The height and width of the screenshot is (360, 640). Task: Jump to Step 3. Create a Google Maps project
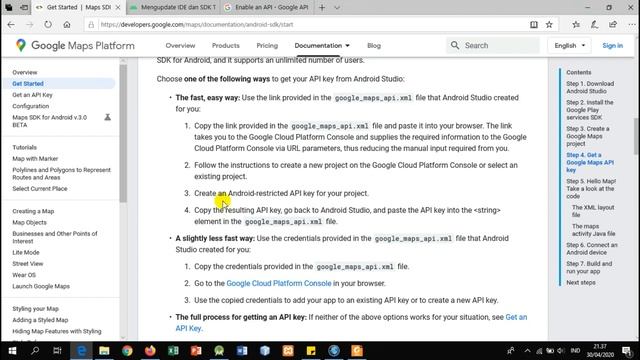588,136
